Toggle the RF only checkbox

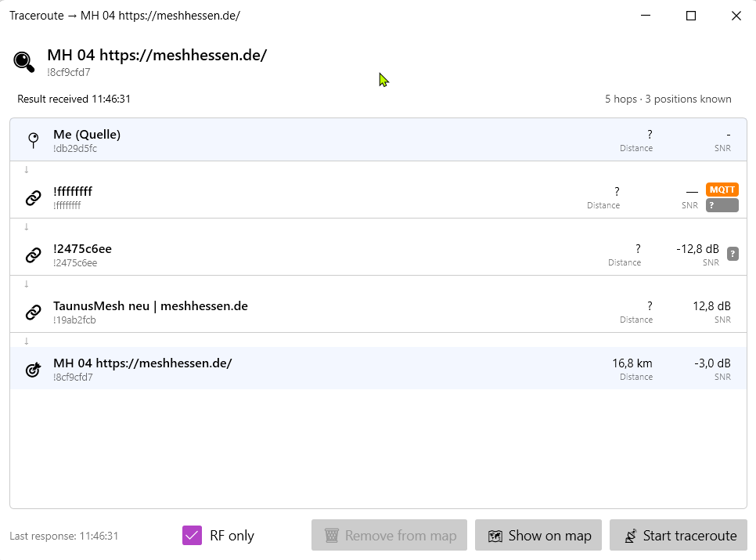click(x=192, y=536)
